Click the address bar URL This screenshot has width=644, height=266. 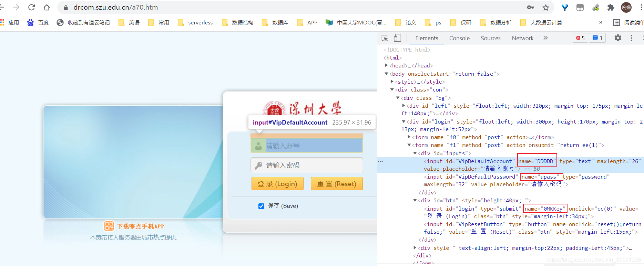[115, 7]
